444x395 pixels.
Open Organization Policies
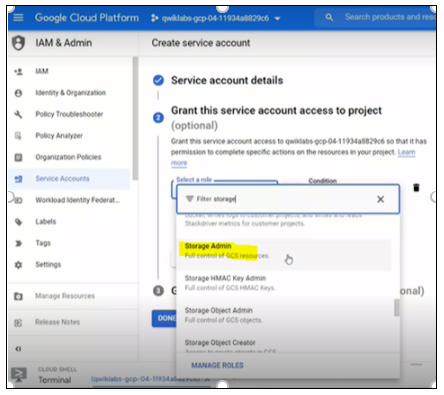tap(68, 157)
